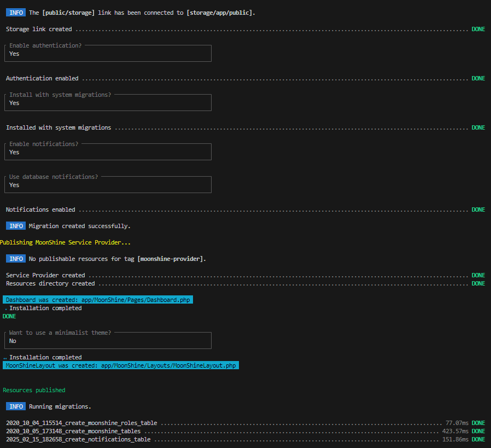Viewport: 491px width, 448px height.
Task: Click DONE on the Installed with system migrations row
Action: pos(478,127)
